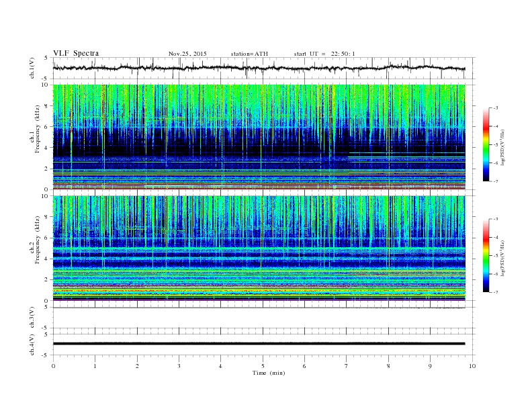Click the ch.2 spectrogram color scale bar

[486, 255]
